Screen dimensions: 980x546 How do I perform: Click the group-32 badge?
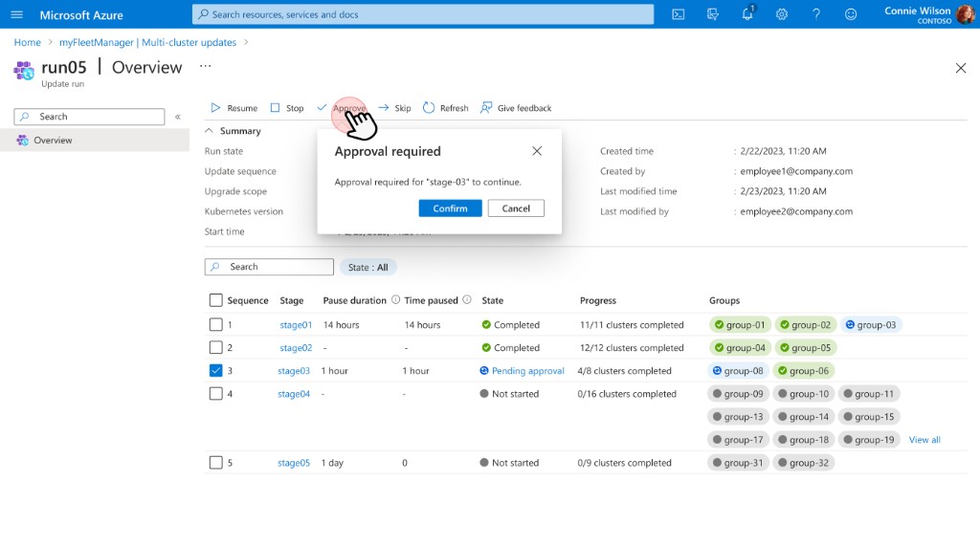pos(804,463)
